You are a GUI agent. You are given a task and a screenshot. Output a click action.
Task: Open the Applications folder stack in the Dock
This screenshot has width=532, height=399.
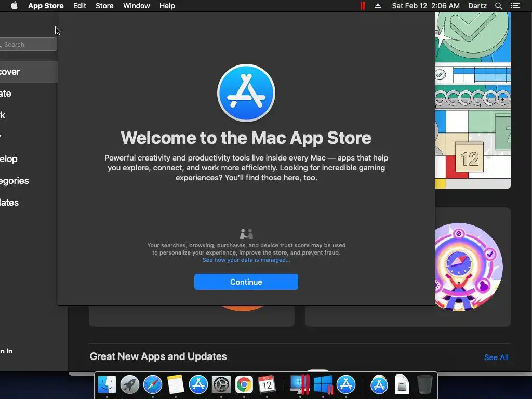point(379,385)
